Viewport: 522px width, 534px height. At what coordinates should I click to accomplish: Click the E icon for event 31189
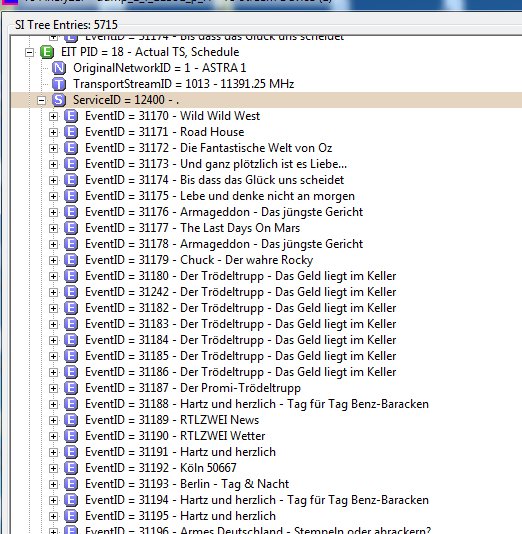[71, 420]
